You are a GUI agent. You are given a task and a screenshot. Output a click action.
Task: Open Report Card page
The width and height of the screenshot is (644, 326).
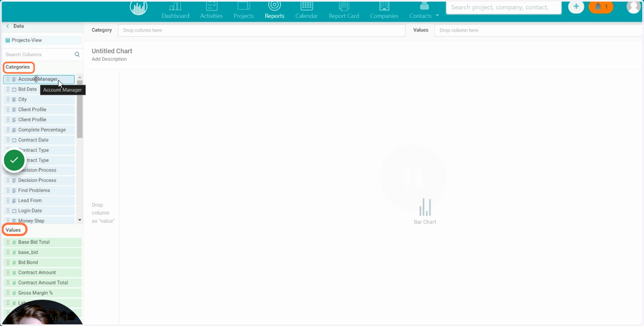pos(343,10)
